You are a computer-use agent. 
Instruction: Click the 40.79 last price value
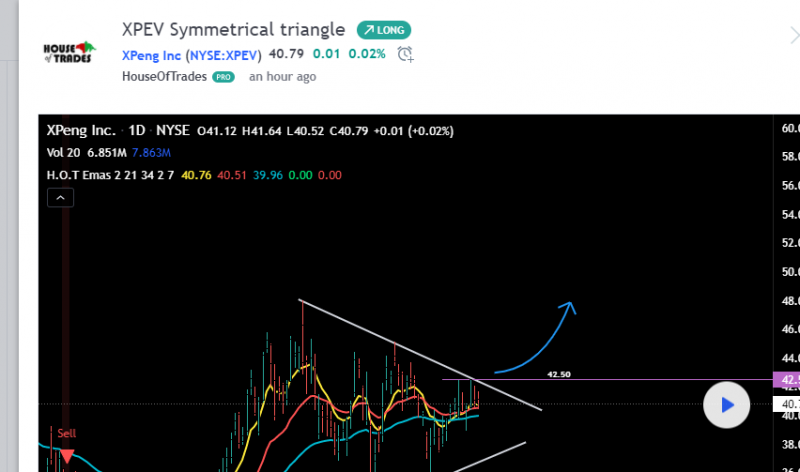pos(286,54)
